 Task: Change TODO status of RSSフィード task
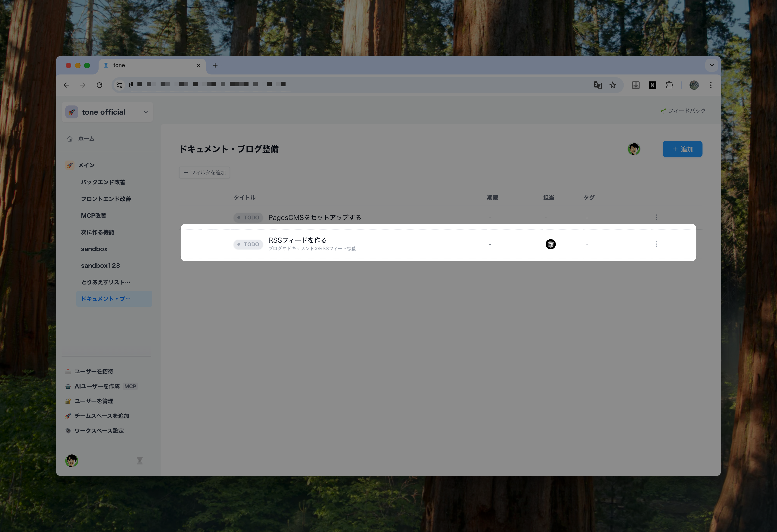[248, 244]
